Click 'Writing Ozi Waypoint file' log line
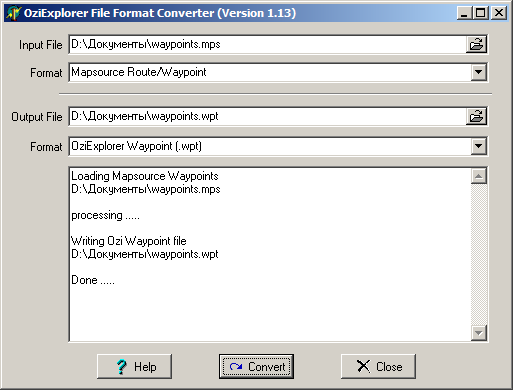Screen dimensions: 513x390 point(129,241)
